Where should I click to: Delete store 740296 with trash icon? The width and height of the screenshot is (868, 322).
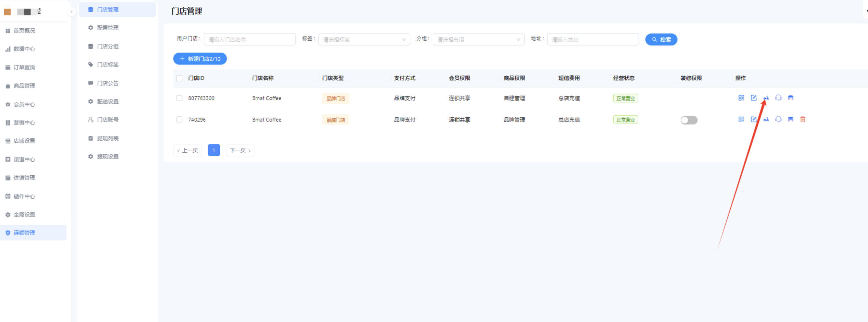(803, 119)
